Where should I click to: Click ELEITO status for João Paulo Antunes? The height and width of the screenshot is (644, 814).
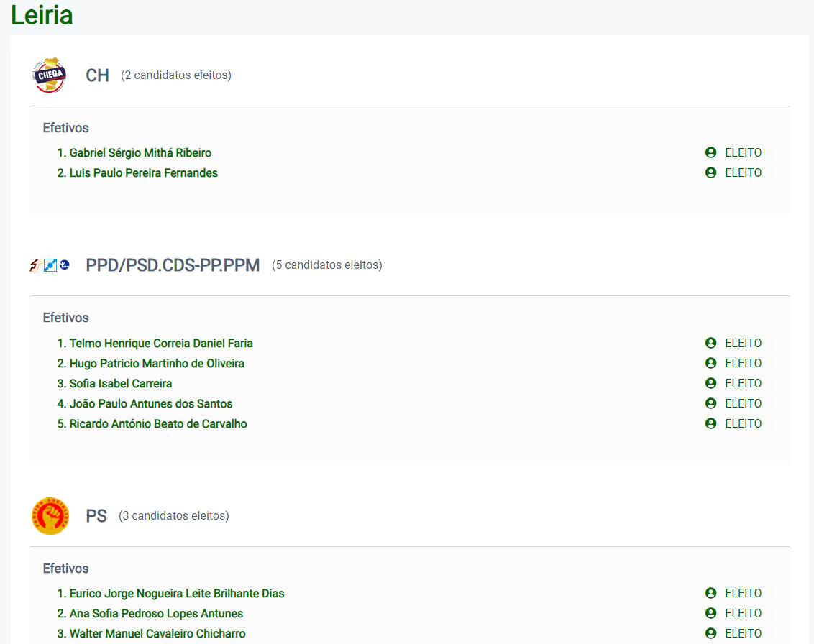click(744, 404)
